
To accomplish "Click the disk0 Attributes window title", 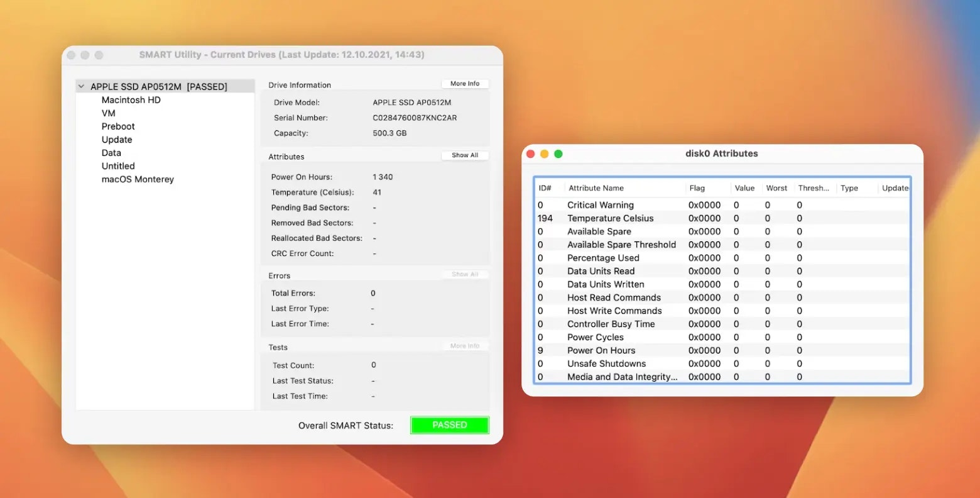I will click(722, 153).
